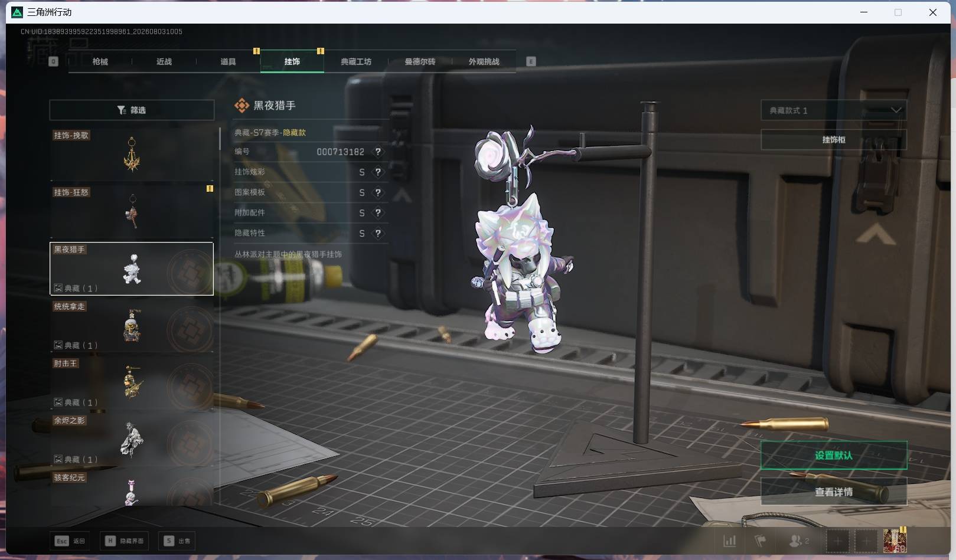
Task: Click the charm list scrollbar
Action: (220, 139)
